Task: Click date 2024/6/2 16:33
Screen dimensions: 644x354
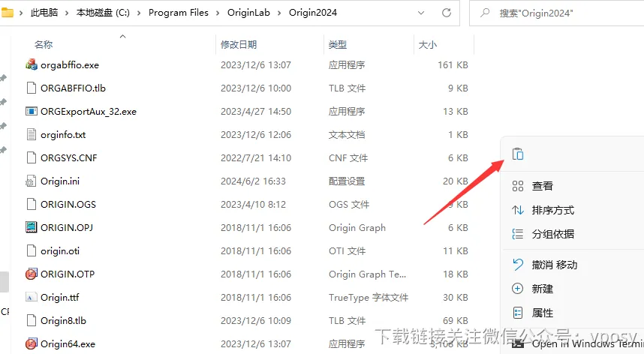Action: click(253, 181)
